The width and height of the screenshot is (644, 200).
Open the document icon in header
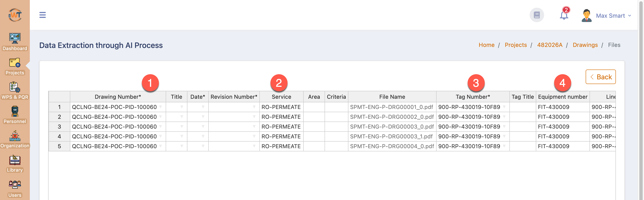[x=536, y=15]
